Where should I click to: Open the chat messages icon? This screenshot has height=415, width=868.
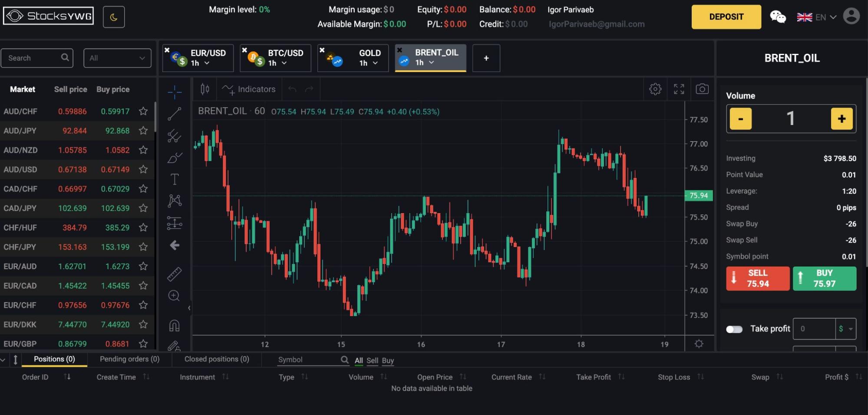coord(778,17)
